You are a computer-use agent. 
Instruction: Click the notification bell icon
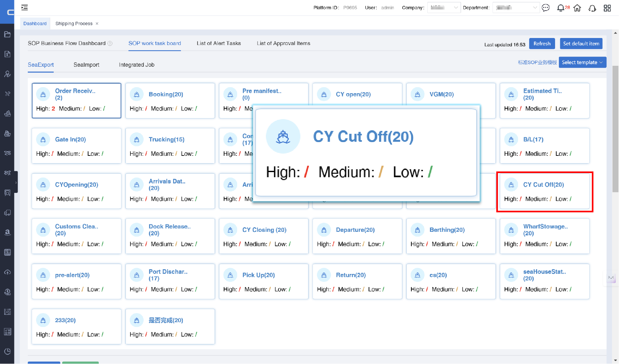(x=560, y=8)
